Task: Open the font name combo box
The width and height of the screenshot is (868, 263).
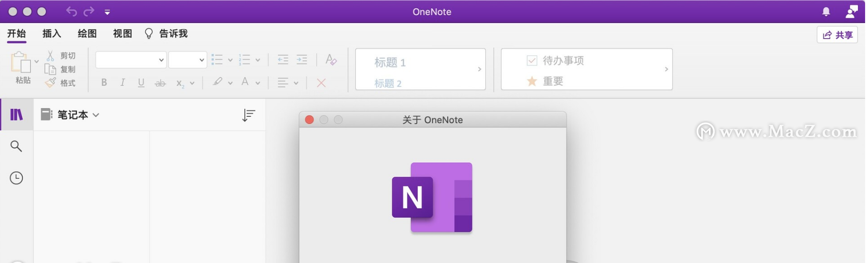Action: pyautogui.click(x=131, y=60)
